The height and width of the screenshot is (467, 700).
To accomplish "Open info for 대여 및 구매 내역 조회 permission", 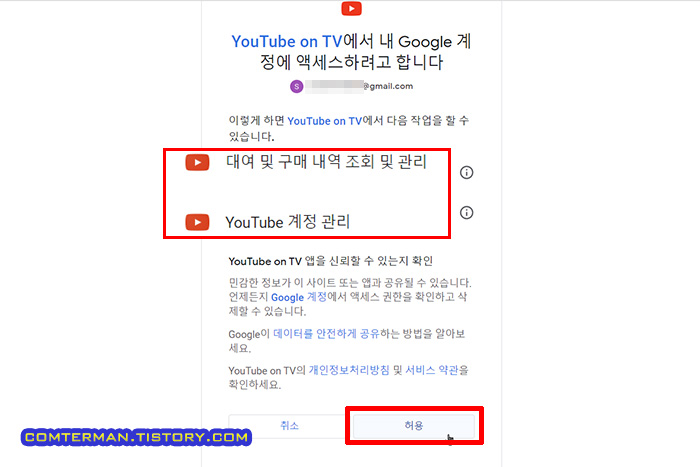I will (467, 172).
